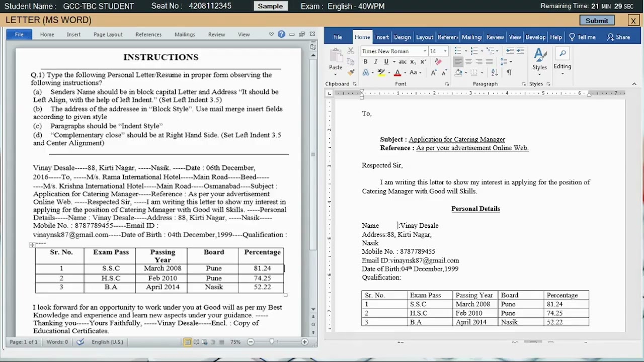Click the English (U.S.) language status
This screenshot has height=362, width=644.
[x=107, y=342]
